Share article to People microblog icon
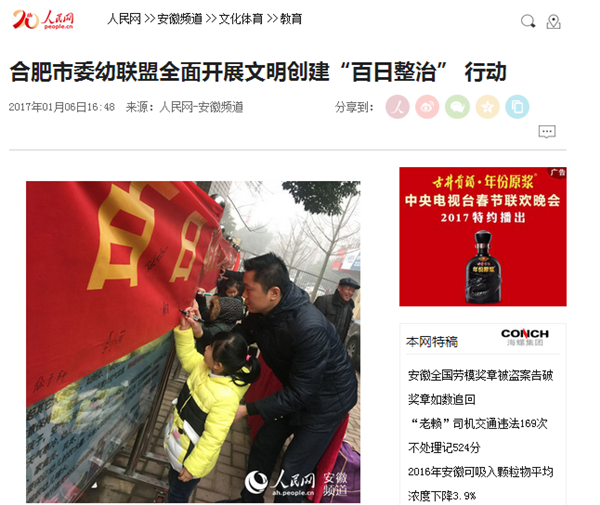Viewport: 600px width, 505px height. tap(397, 107)
